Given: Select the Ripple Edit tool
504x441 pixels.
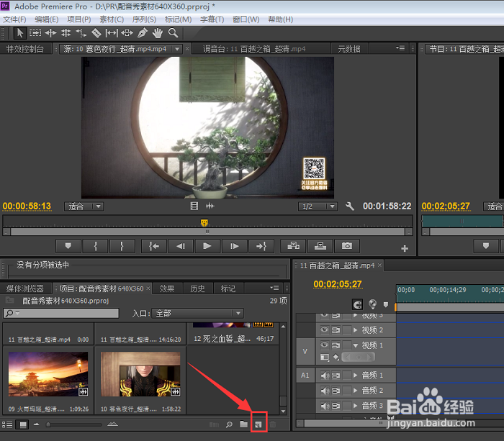Looking at the screenshot, I should point(50,33).
